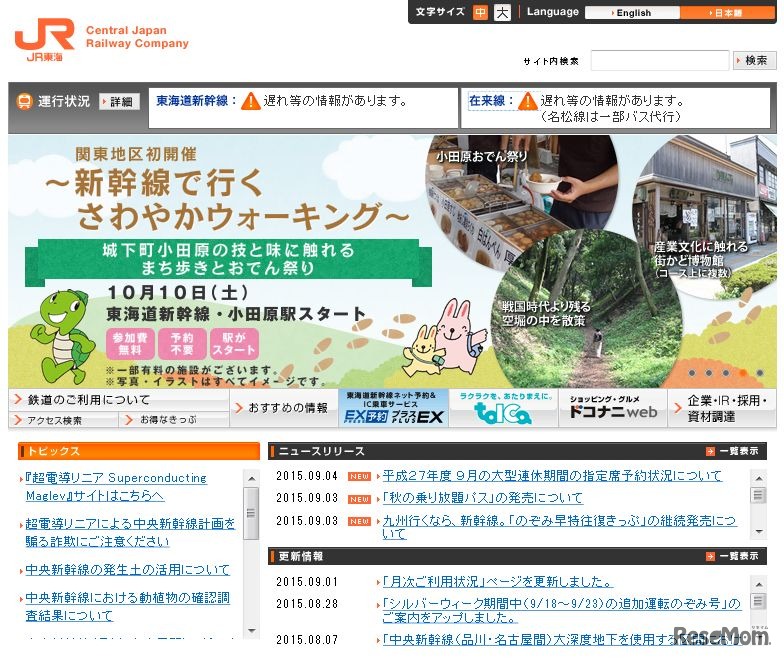Click the 駅がスタート pink badge

click(x=234, y=344)
